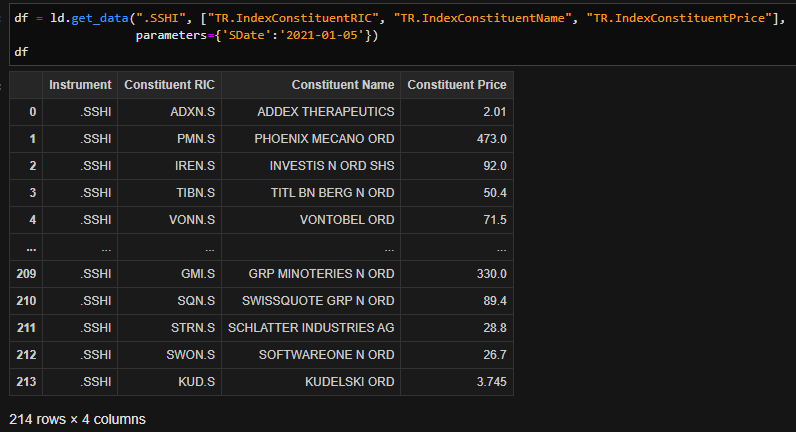Click row index 209

tap(26, 274)
